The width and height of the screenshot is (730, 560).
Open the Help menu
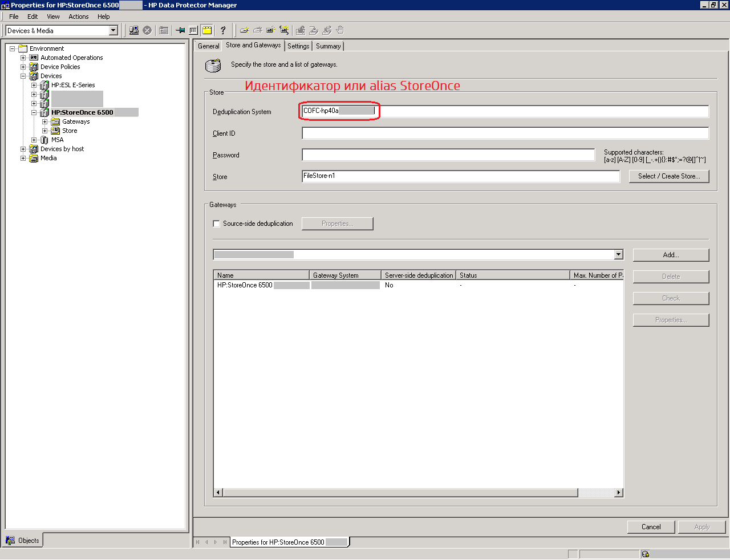pyautogui.click(x=103, y=17)
